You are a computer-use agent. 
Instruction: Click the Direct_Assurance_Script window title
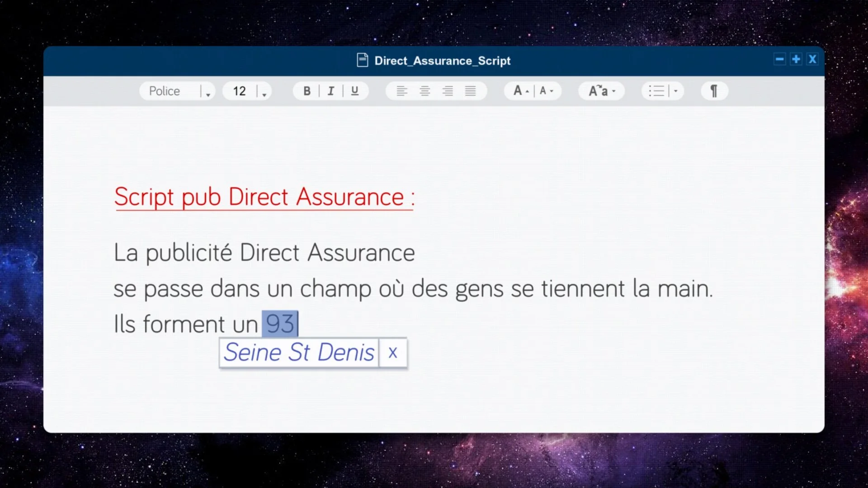(x=443, y=61)
